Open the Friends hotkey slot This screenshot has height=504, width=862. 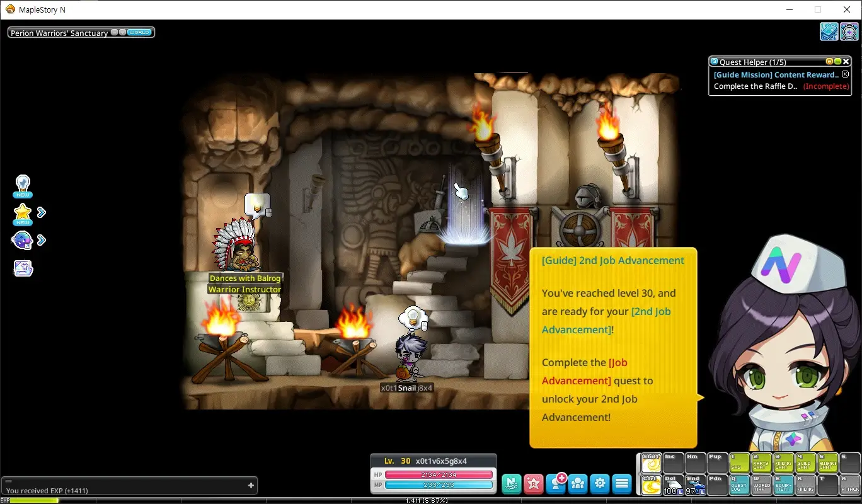806,484
